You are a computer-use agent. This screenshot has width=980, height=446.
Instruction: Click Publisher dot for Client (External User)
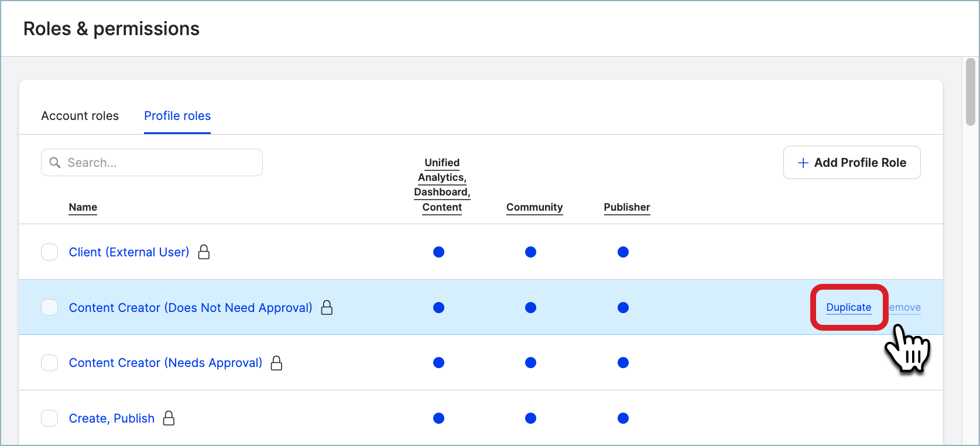(x=623, y=252)
